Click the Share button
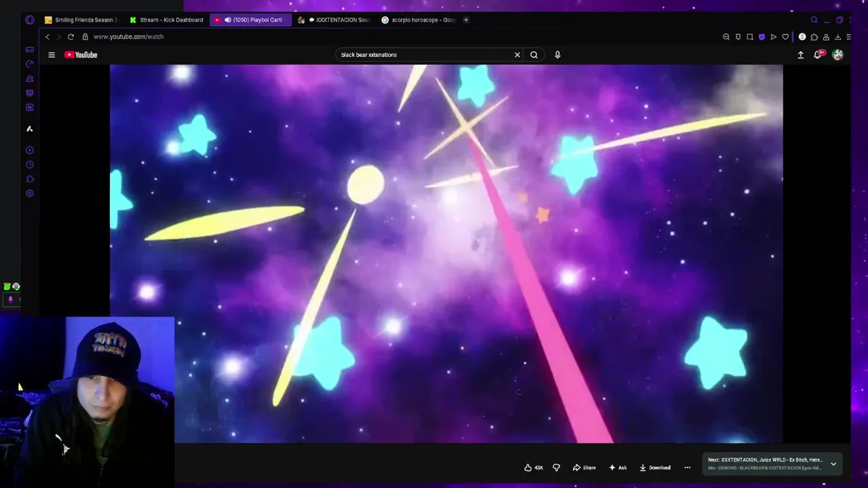 (584, 467)
